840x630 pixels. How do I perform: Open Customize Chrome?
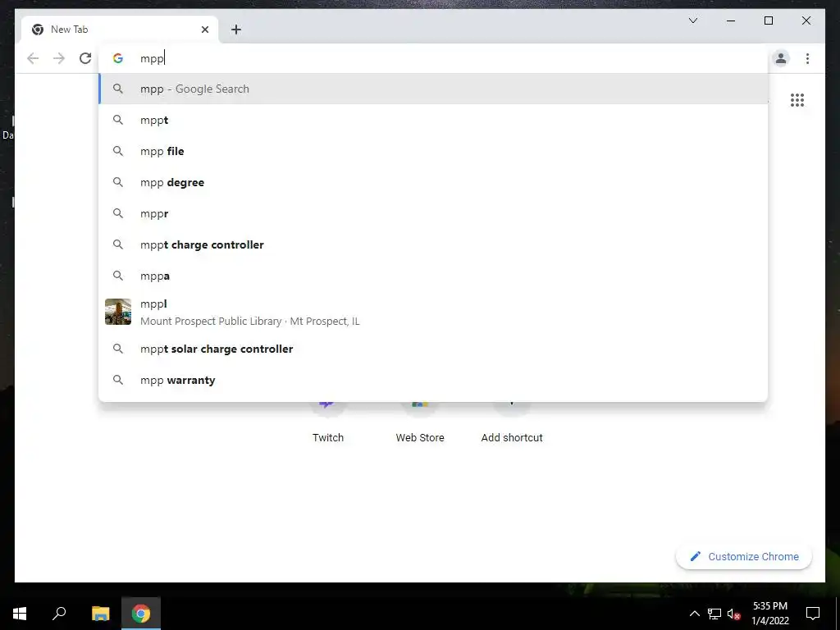(744, 557)
